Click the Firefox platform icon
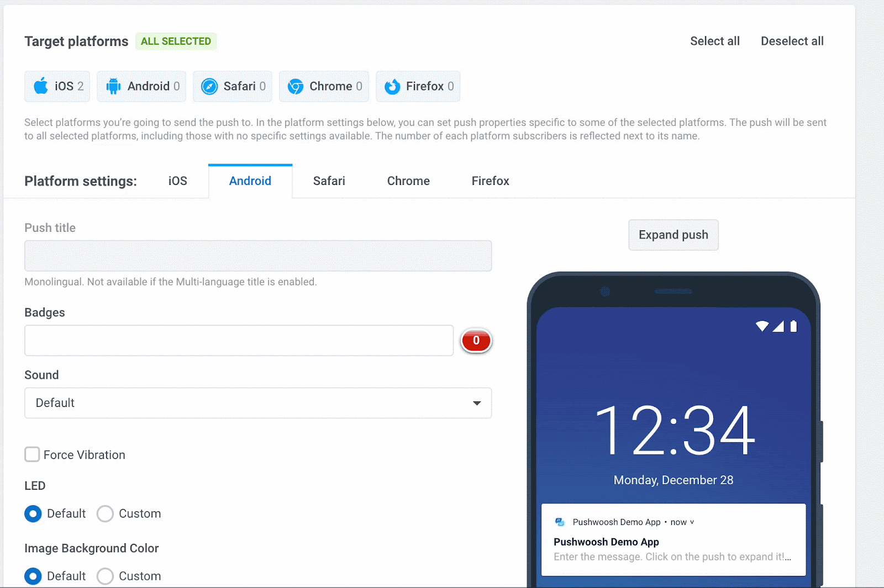 click(392, 86)
